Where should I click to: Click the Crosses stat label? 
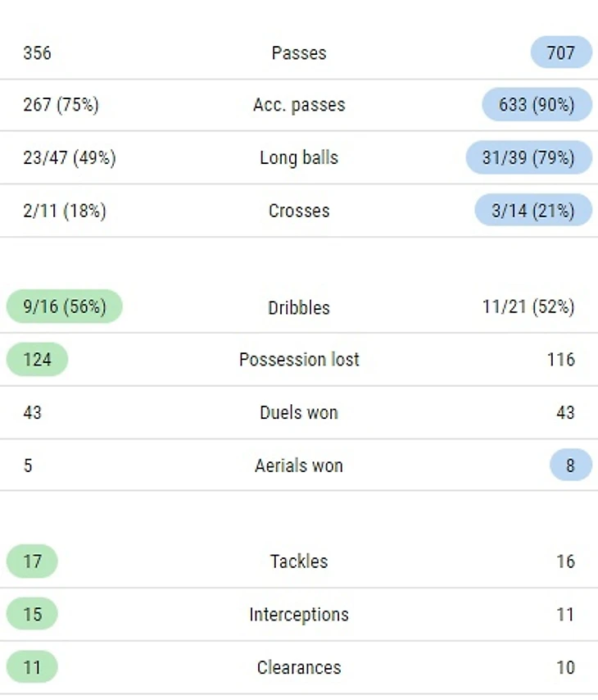click(x=299, y=211)
